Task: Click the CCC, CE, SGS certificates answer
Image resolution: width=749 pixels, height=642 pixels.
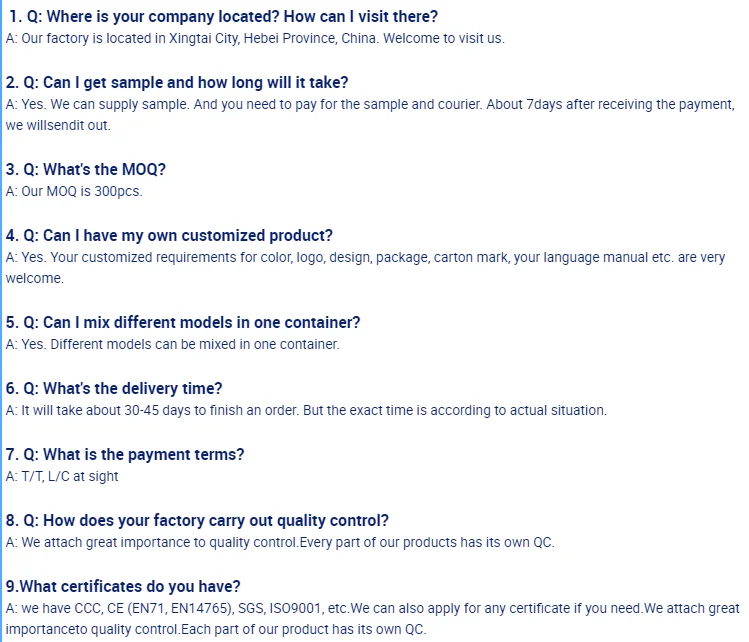Action: [372, 608]
